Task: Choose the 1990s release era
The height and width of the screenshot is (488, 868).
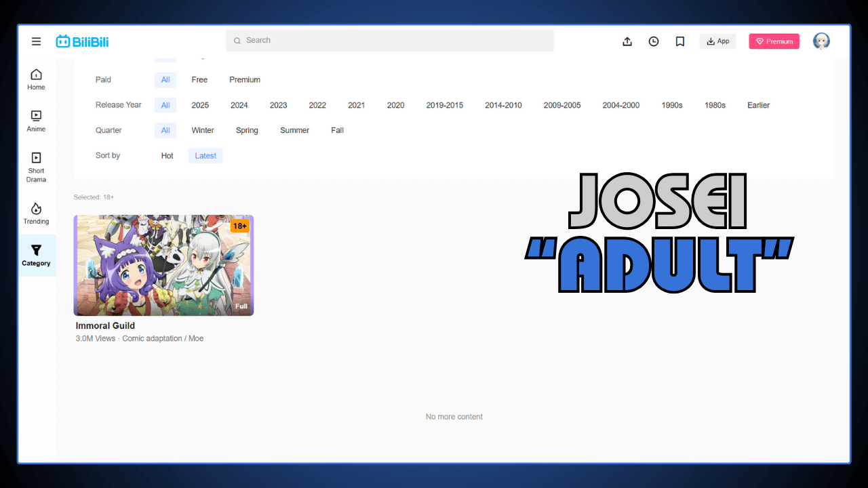Action: pos(672,105)
